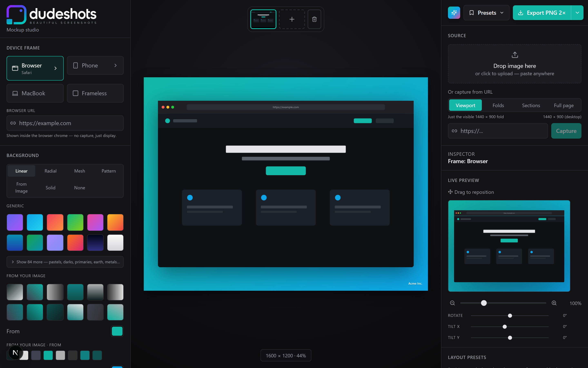Pick the bright teal color chip under From

click(48, 355)
